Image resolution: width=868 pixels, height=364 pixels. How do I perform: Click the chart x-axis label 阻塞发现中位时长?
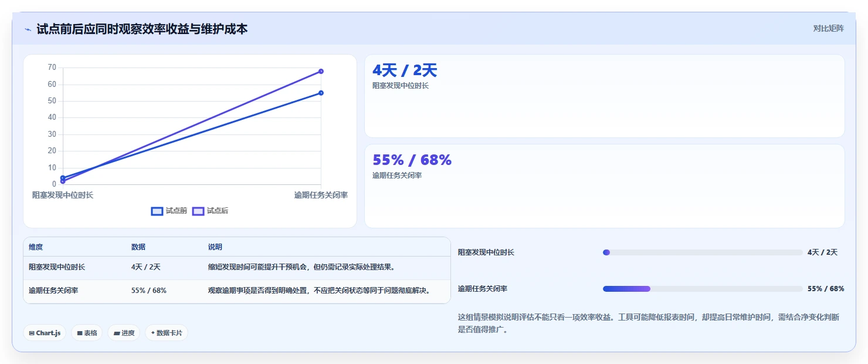(x=63, y=195)
